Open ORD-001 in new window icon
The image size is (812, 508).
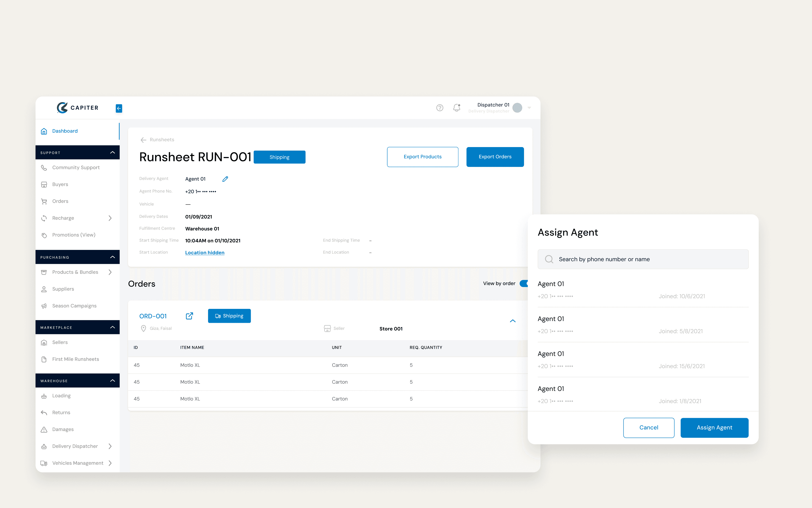click(x=189, y=316)
